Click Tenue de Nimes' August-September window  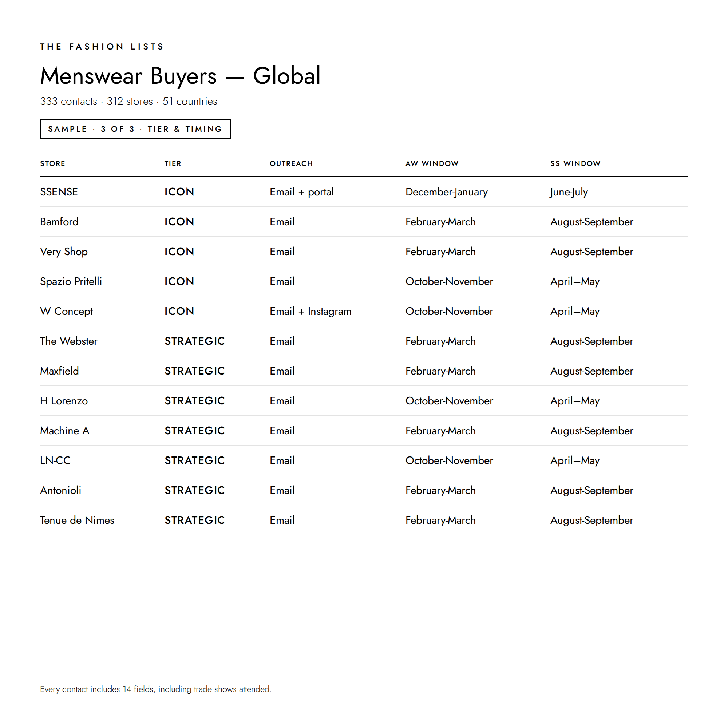[592, 521]
